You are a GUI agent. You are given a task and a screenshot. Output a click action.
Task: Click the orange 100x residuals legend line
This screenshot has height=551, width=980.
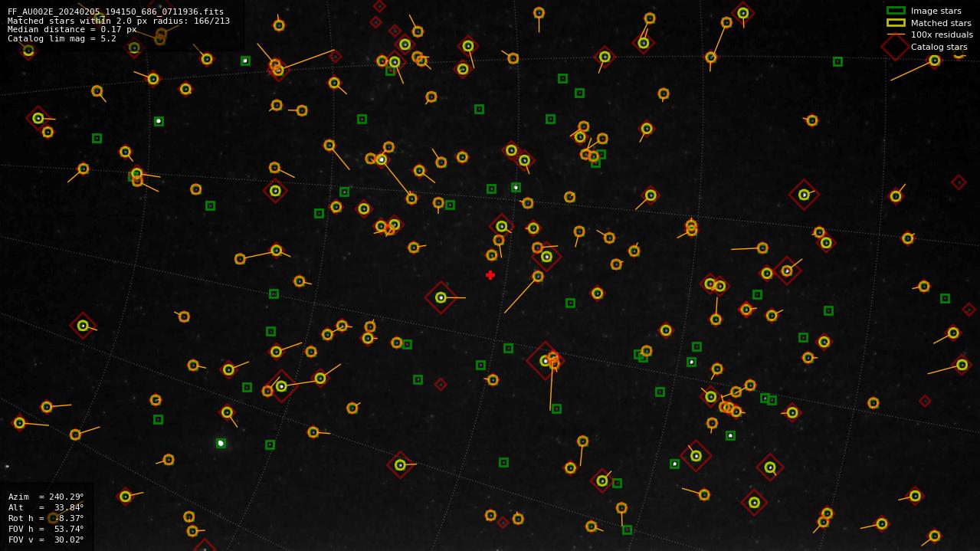896,34
